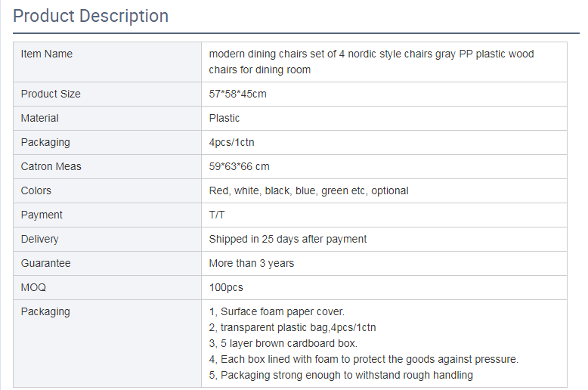This screenshot has height=390, width=588.
Task: Select the Material row label
Action: tap(39, 118)
